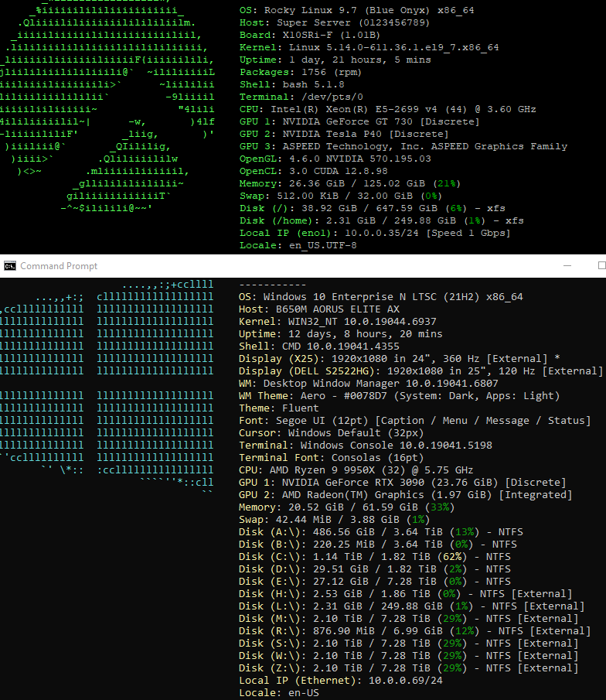The height and width of the screenshot is (700, 606).
Task: Click the Theme: Fluent line
Action: 279,408
